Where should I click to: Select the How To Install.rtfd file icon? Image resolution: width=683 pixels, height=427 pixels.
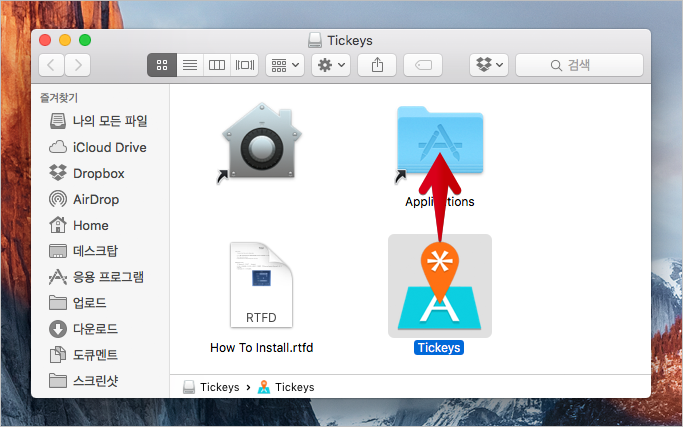[261, 285]
